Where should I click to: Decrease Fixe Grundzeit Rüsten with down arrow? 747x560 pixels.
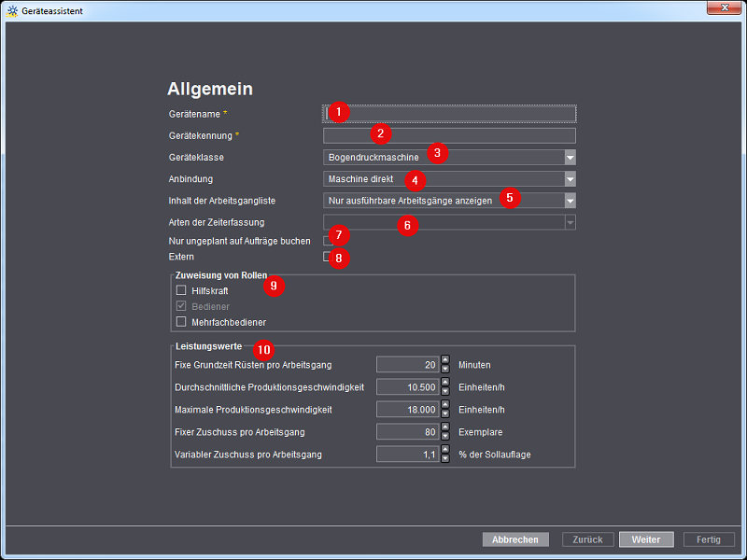445,369
